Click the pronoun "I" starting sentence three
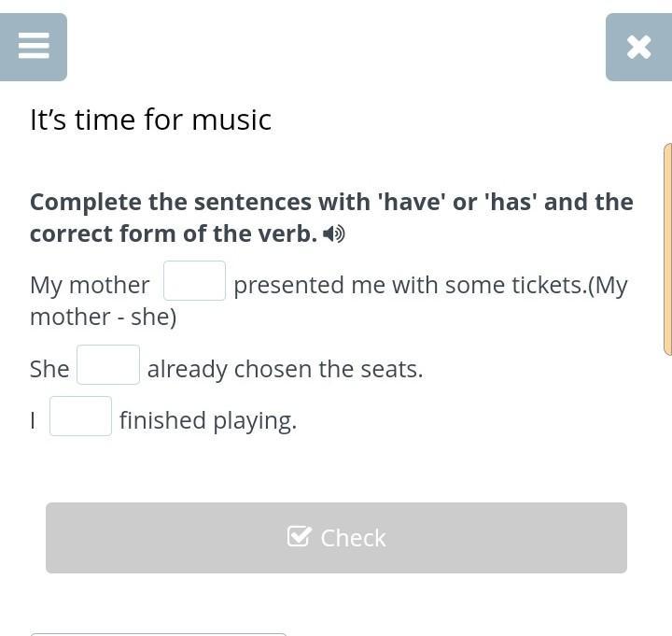672x636 pixels. (x=33, y=420)
